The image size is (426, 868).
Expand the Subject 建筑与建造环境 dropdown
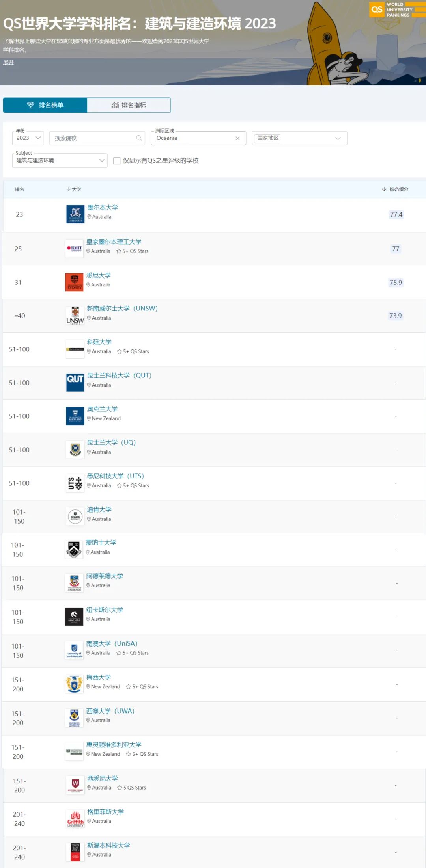tap(60, 161)
